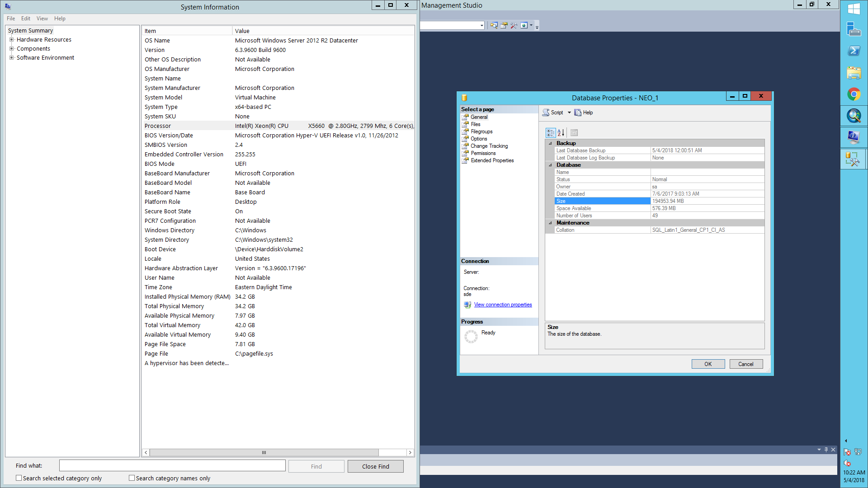868x488 pixels.
Task: Open the Script dropdown arrow
Action: pyautogui.click(x=569, y=113)
